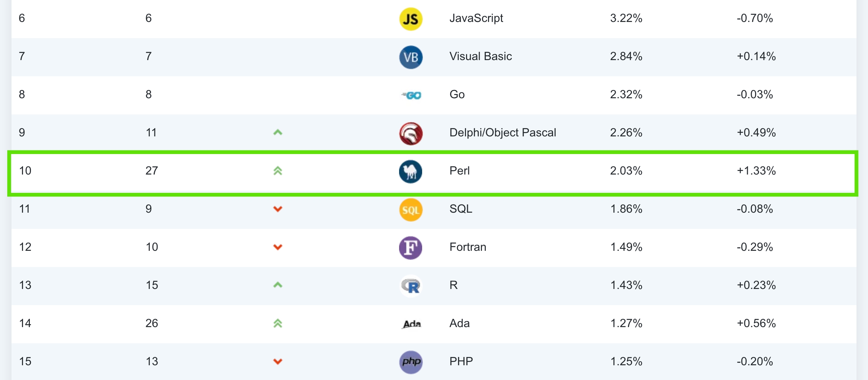The height and width of the screenshot is (380, 868).
Task: Click the Visual Basic VB logo
Action: tap(411, 57)
